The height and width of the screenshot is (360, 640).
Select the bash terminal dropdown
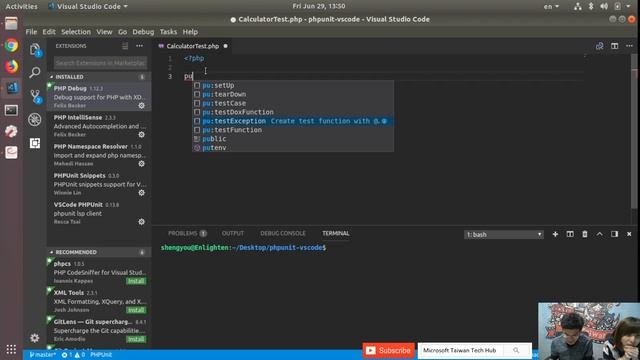pyautogui.click(x=504, y=235)
